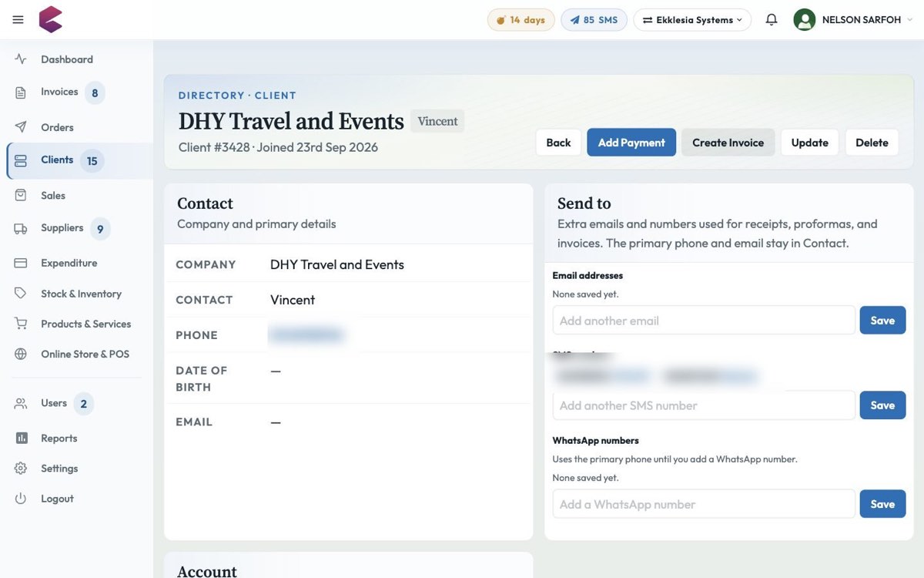Click the Suppliers truck icon
The height and width of the screenshot is (578, 924).
(21, 228)
